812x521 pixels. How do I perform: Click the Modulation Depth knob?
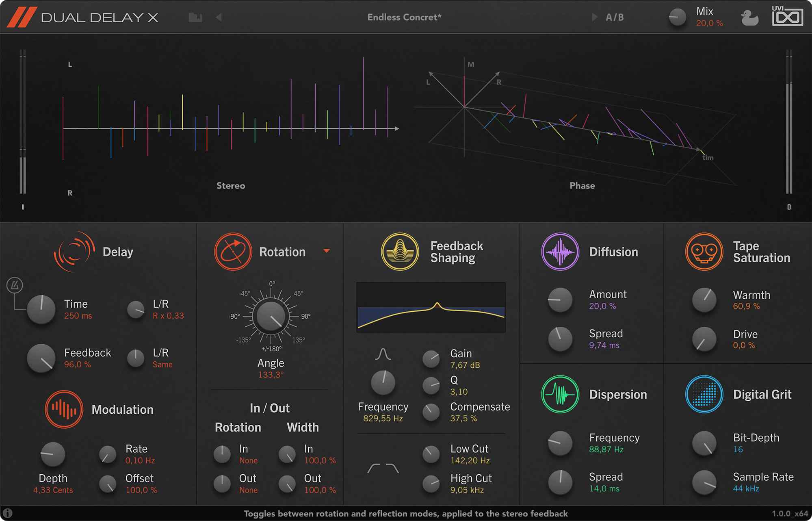(53, 454)
